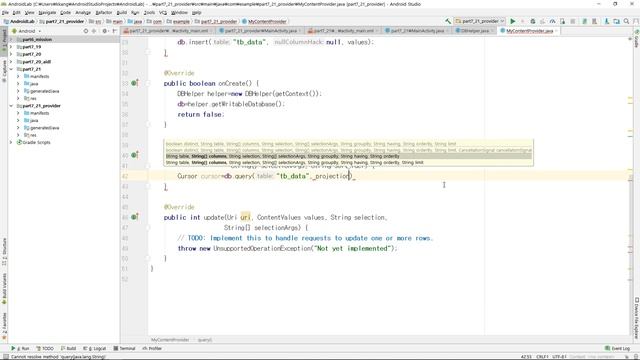Screen dimensions: 640x360
Task: Open the Android project view dropdown
Action: point(27,31)
